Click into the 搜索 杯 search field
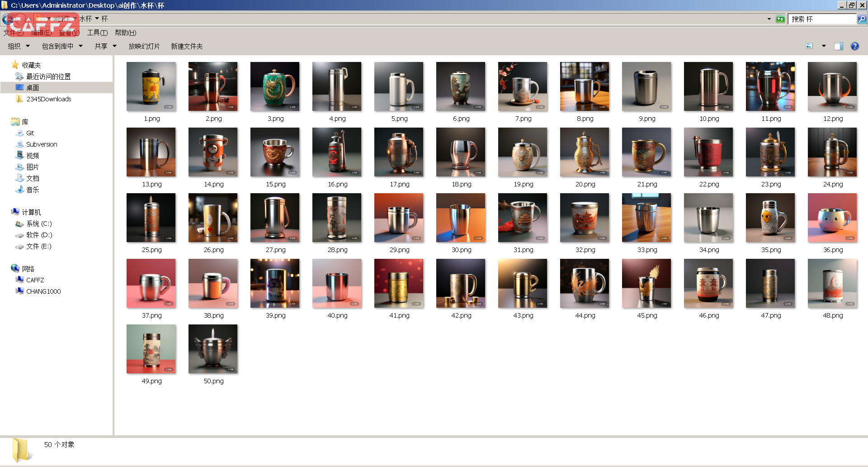Viewport: 868px width, 467px height. (x=822, y=19)
